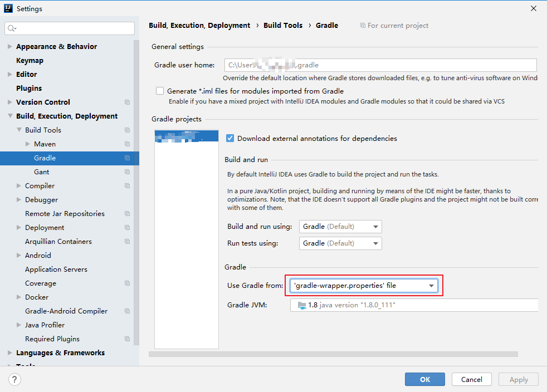Enable Generate *.iml files checkbox

(160, 91)
